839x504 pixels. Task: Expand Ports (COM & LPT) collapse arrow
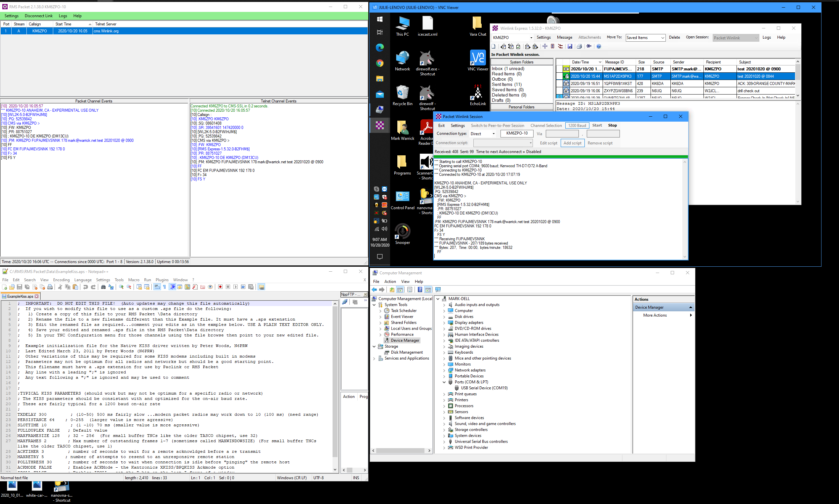pyautogui.click(x=444, y=382)
